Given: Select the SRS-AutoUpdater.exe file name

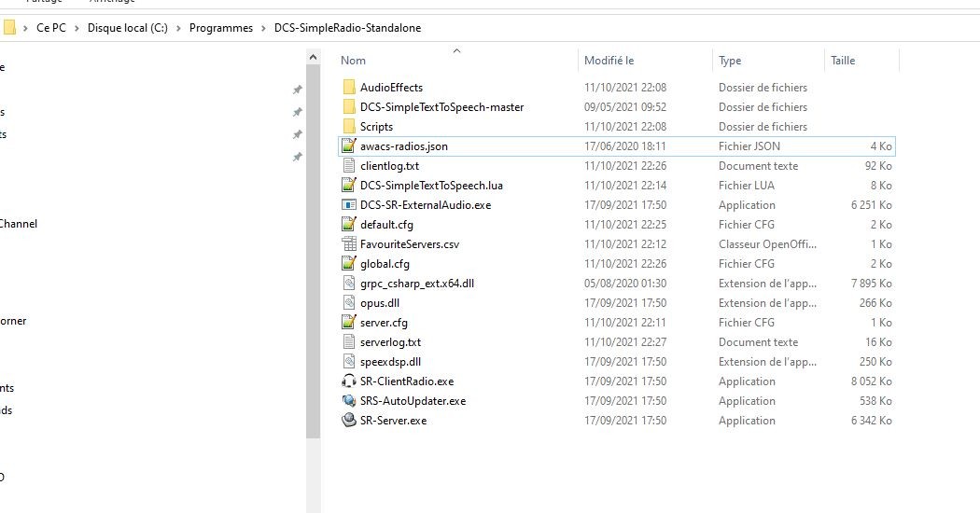Looking at the screenshot, I should point(413,401).
